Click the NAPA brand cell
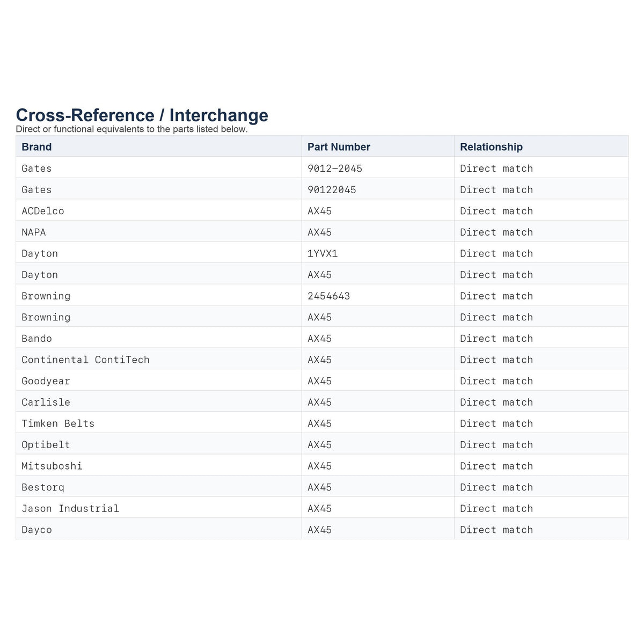The image size is (644, 644). tap(159, 232)
